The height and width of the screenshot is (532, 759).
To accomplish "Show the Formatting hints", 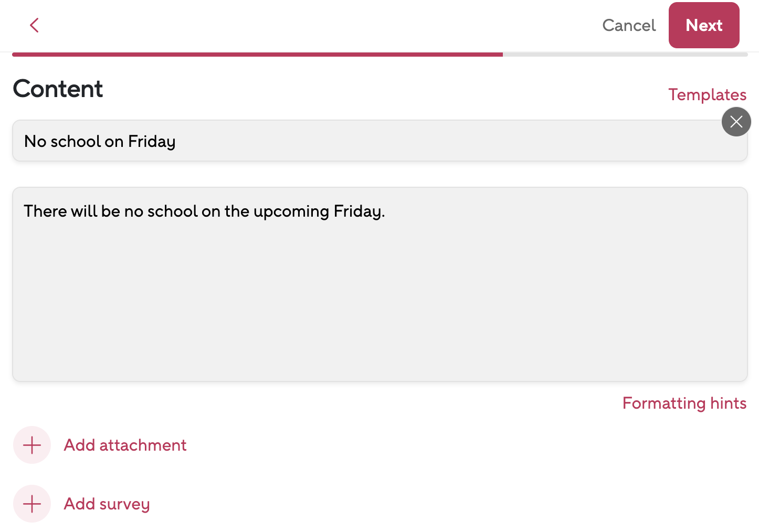I will tap(684, 403).
